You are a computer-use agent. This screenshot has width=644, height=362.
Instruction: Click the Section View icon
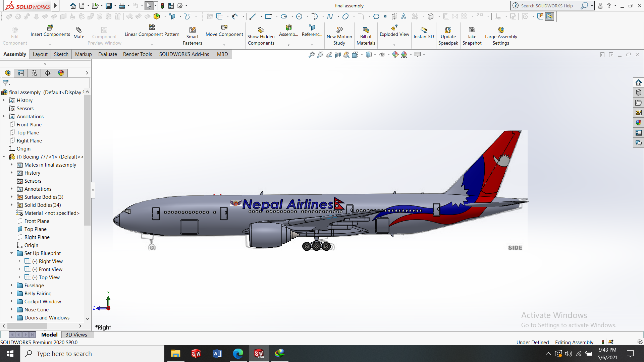(x=338, y=55)
